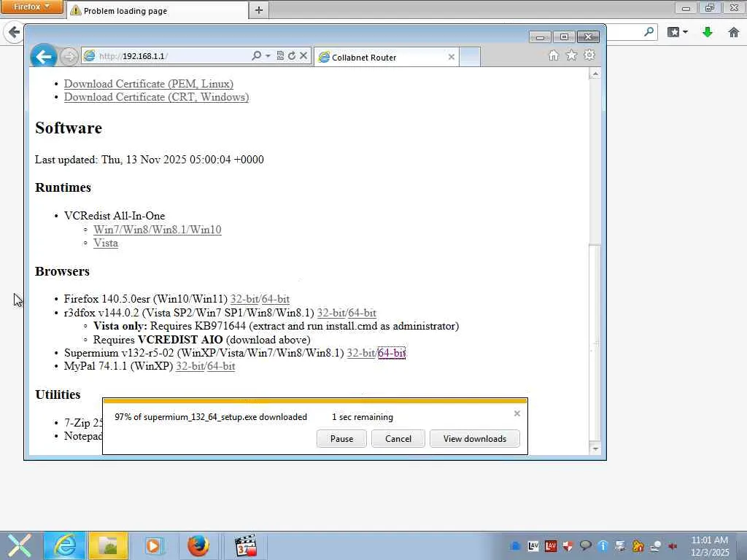Download Firefox 140.5.0esr 32-bit
Screen dimensions: 747x560
pos(244,299)
